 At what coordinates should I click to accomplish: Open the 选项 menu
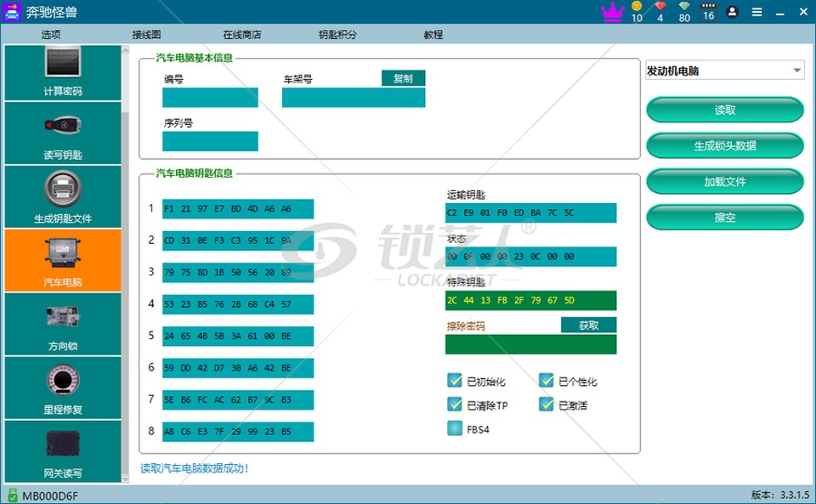pos(51,34)
